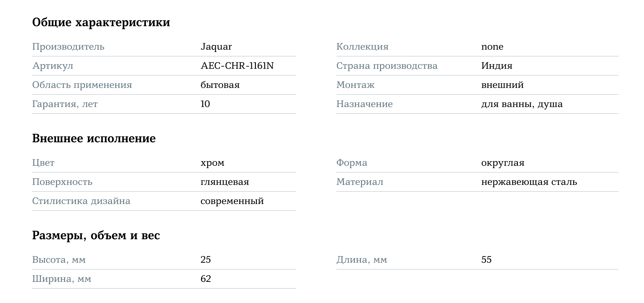This screenshot has height=303, width=644.
Task: Click the shape value "округлая"
Action: tap(502, 163)
